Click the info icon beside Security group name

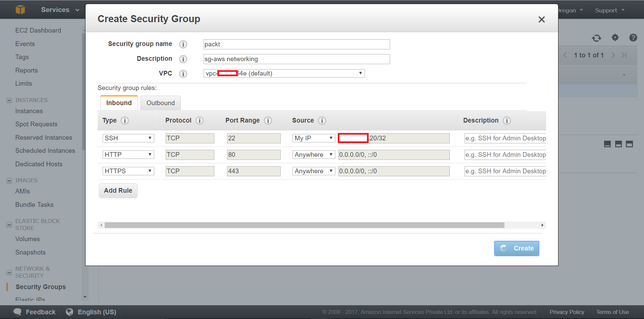(183, 44)
